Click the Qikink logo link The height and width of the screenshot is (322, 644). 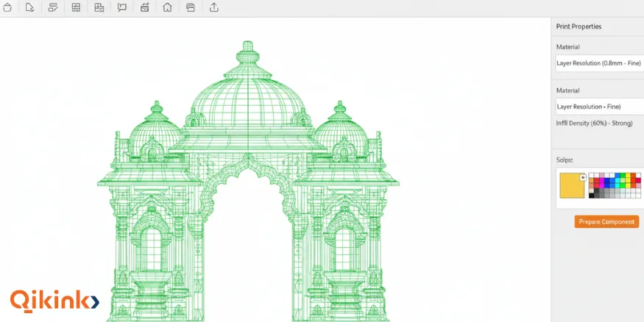pyautogui.click(x=54, y=300)
